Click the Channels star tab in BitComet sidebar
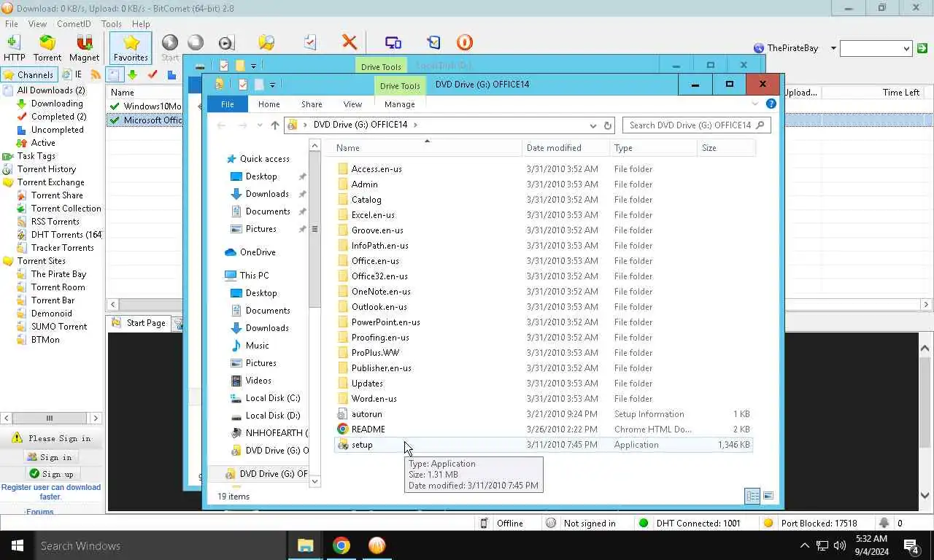Screen dimensions: 934x560 coord(28,74)
